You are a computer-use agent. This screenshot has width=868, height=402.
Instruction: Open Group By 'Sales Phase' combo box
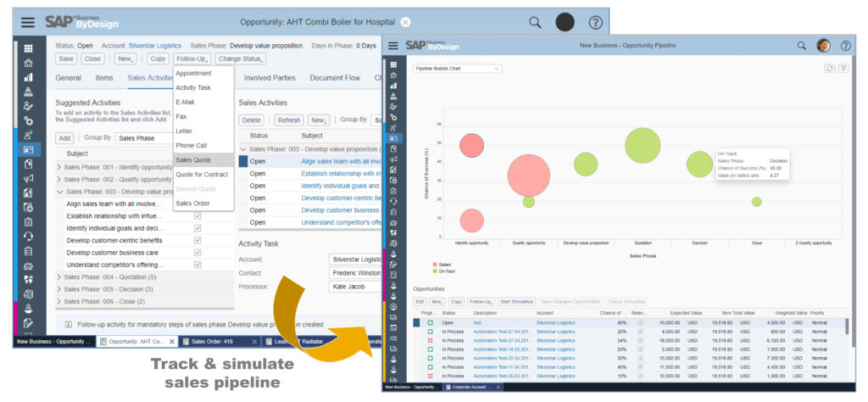pyautogui.click(x=144, y=138)
